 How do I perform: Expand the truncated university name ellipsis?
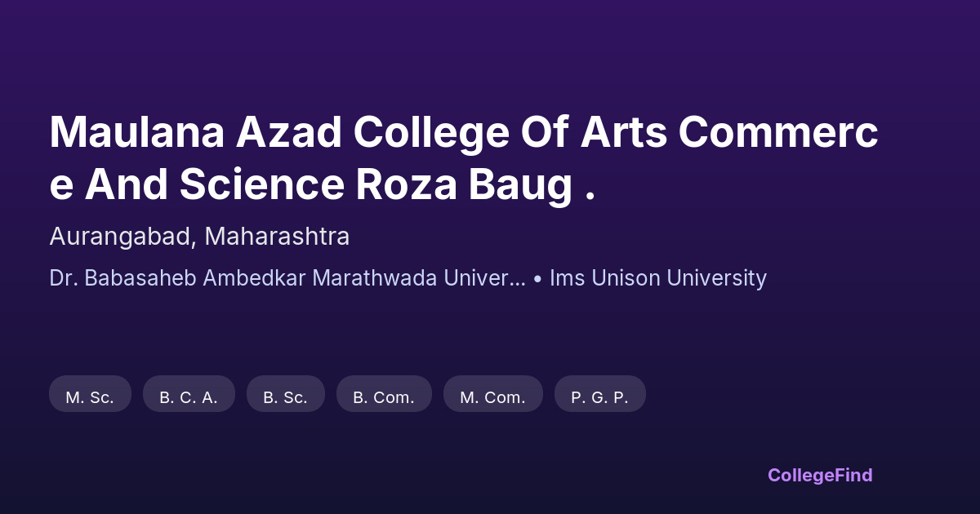point(517,278)
